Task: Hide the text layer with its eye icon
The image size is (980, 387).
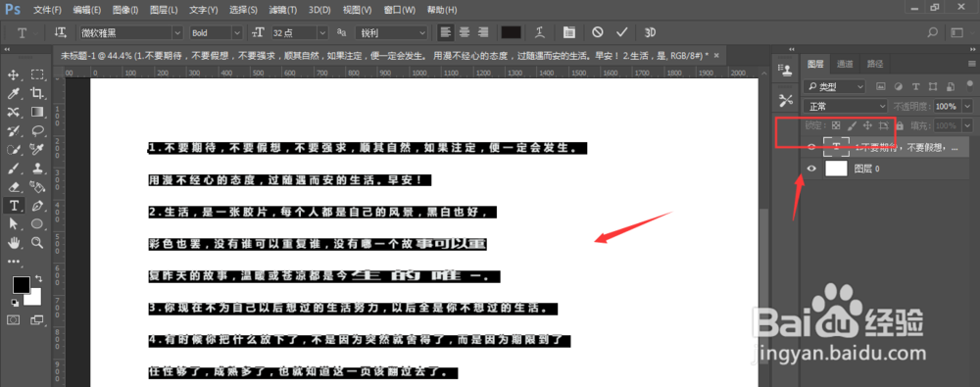Action: point(811,147)
